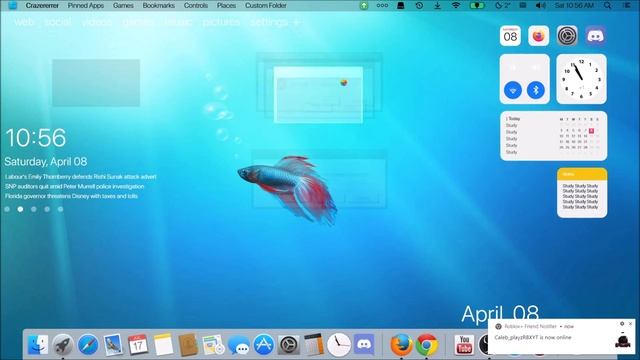Click the Roblox+ notification message

[x=533, y=338]
